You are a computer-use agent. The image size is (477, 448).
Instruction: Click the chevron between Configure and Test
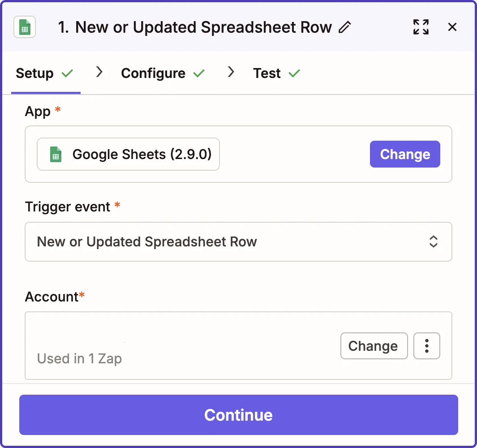click(231, 72)
